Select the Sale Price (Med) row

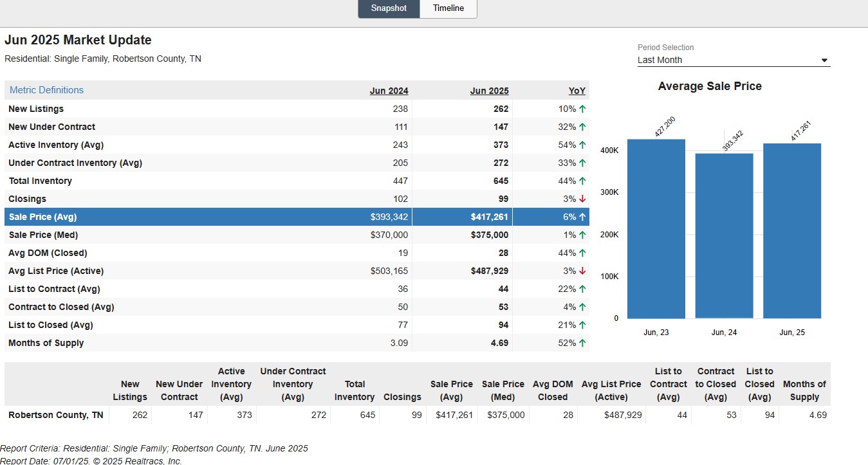[297, 235]
